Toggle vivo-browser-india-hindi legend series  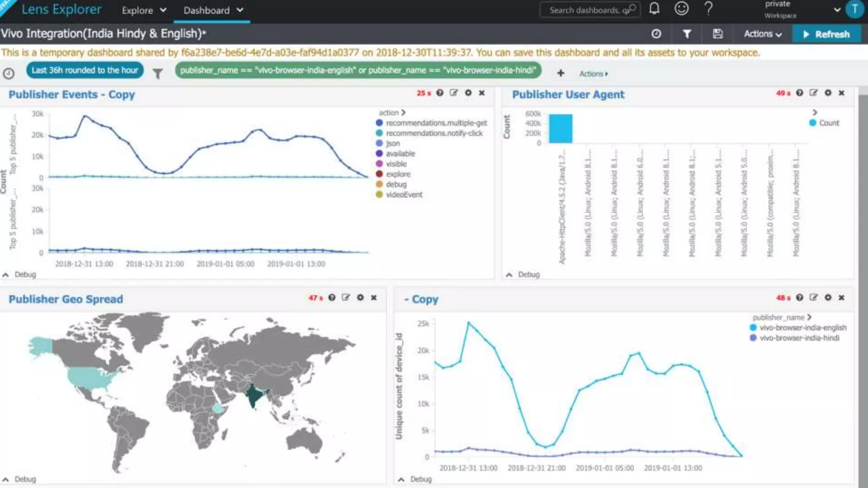799,338
